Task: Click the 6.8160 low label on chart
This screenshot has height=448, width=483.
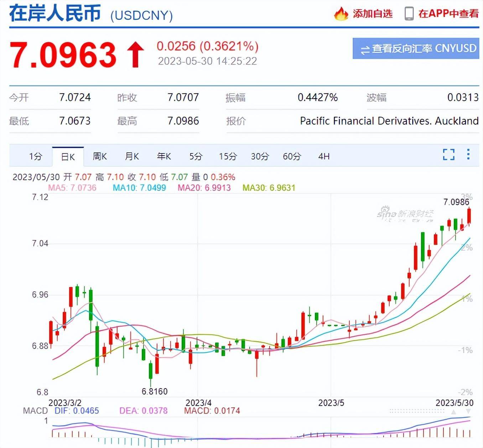Action: tap(155, 391)
